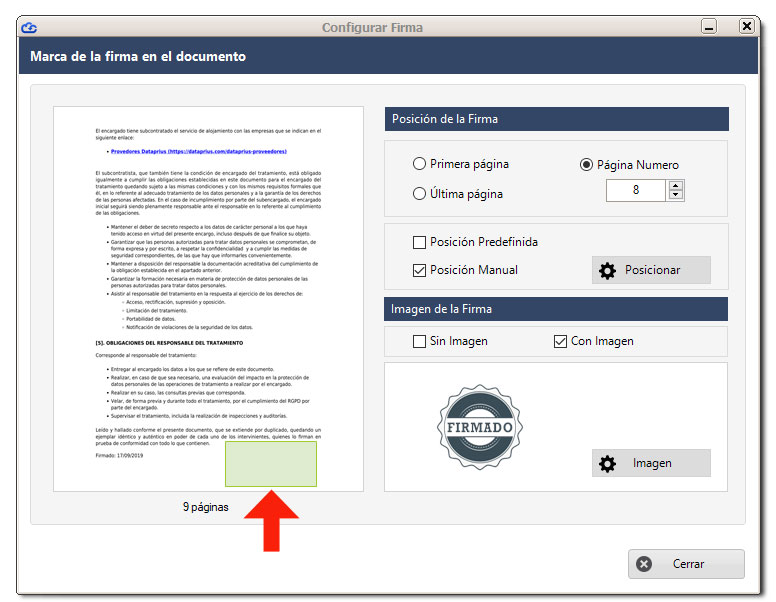
Task: Check the Sin Imagen checkbox
Action: coord(419,341)
